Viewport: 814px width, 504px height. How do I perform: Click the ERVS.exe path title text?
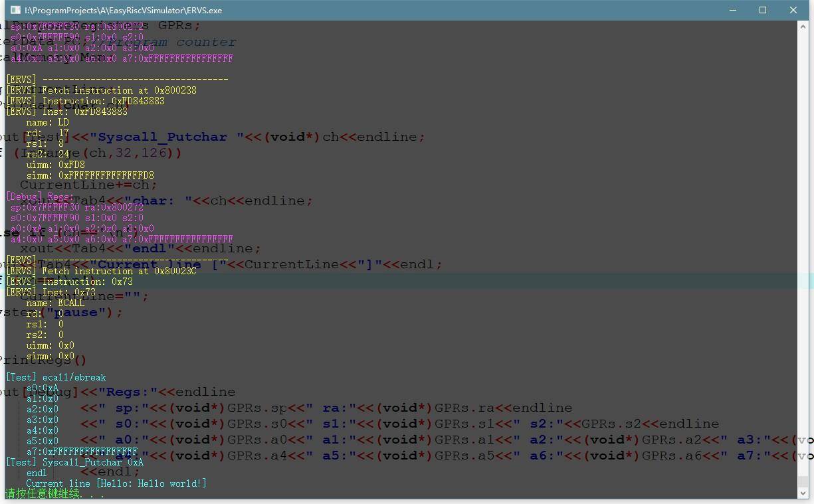(123, 11)
